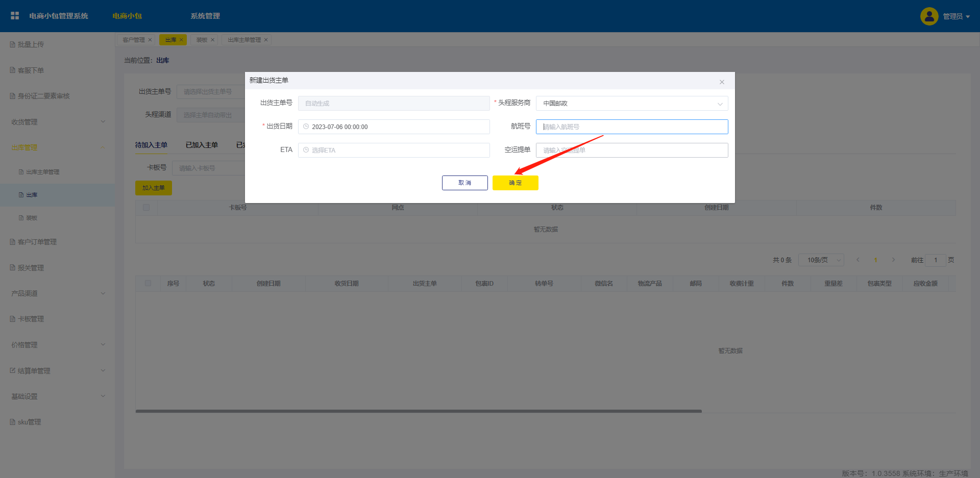Close the 客户管理 tab using its X
The image size is (980, 478).
pyautogui.click(x=150, y=40)
